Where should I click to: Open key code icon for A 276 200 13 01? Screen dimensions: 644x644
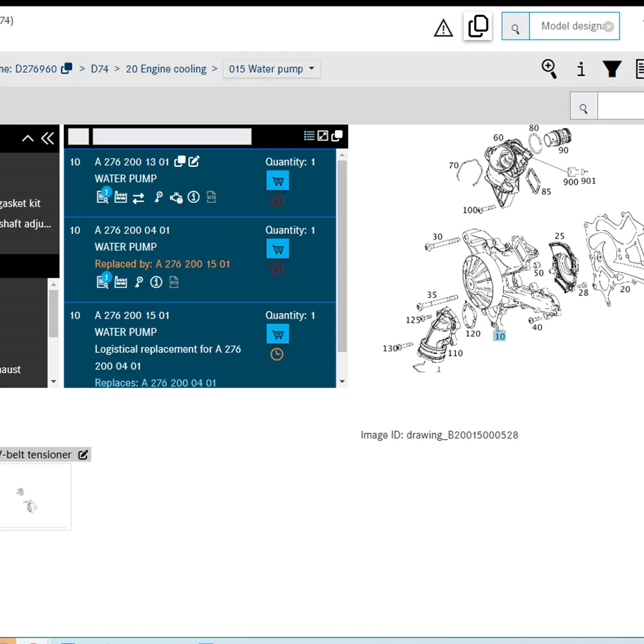point(158,198)
